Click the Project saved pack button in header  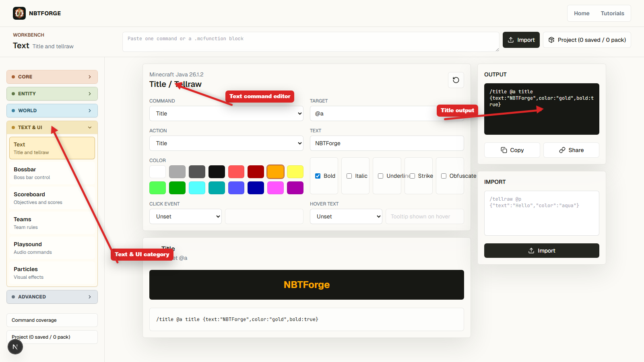[587, 40]
